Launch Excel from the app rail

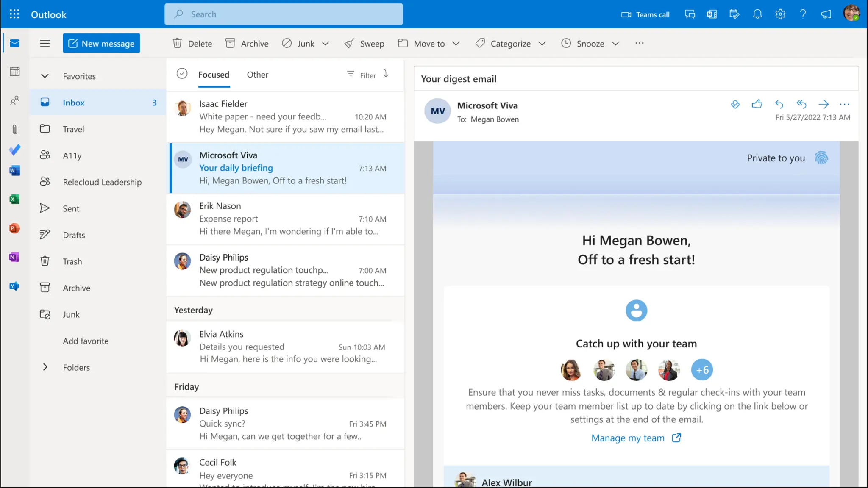pos(14,200)
